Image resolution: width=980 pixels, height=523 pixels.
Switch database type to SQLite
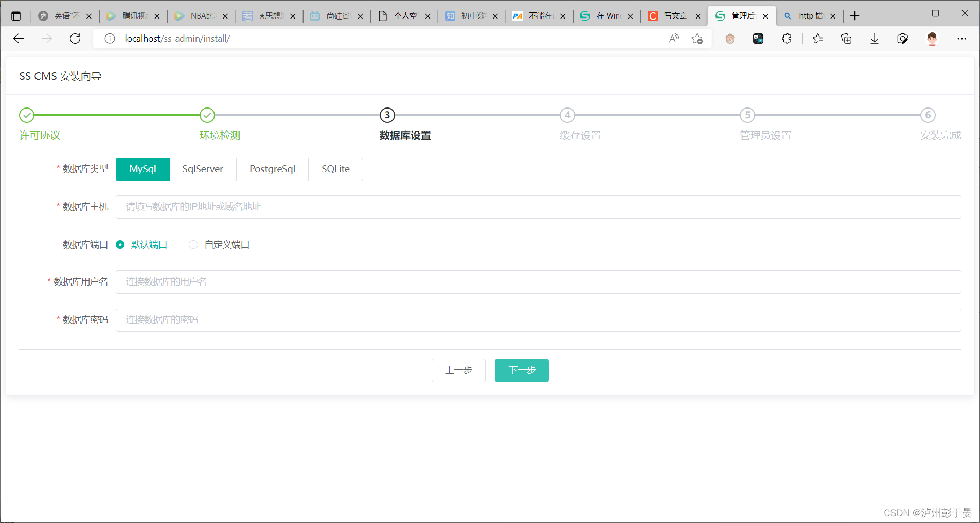335,169
